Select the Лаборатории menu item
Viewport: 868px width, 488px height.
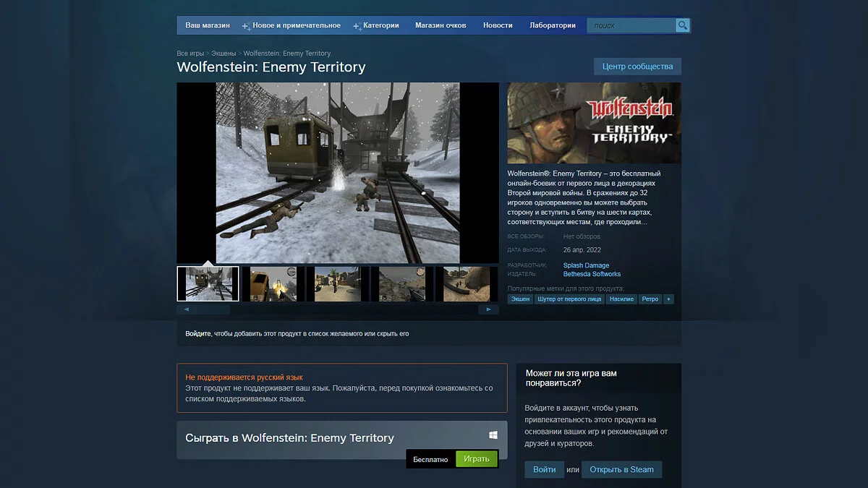[x=553, y=26]
